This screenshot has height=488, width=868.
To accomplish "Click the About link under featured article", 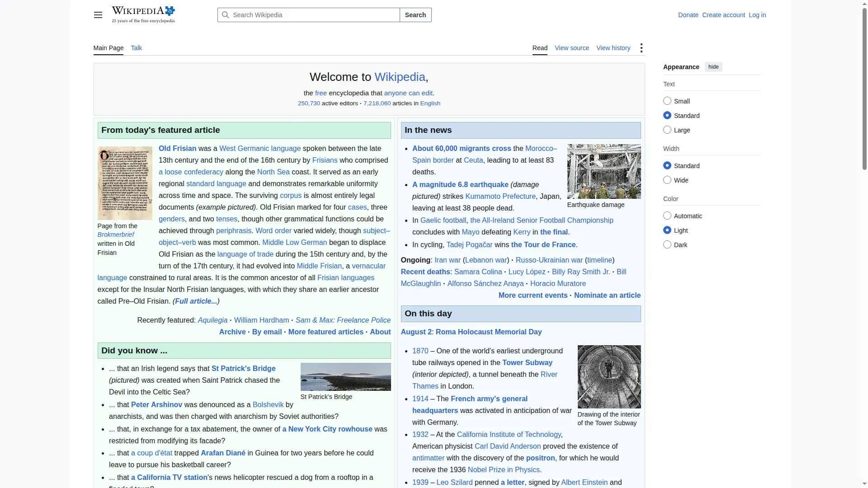I will (380, 332).
